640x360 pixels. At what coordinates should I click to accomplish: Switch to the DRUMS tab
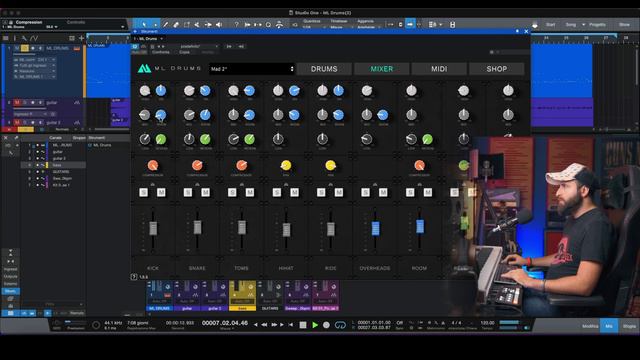click(x=324, y=69)
